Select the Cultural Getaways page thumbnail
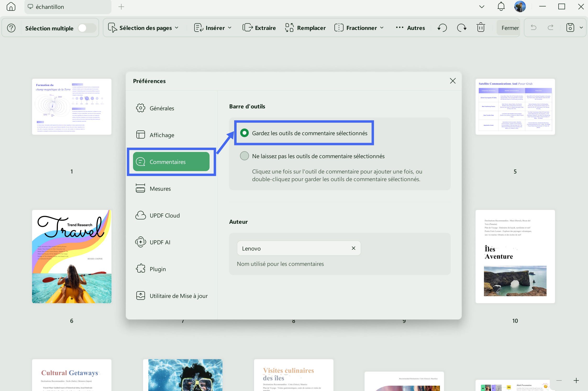This screenshot has width=588, height=391. pyautogui.click(x=72, y=375)
